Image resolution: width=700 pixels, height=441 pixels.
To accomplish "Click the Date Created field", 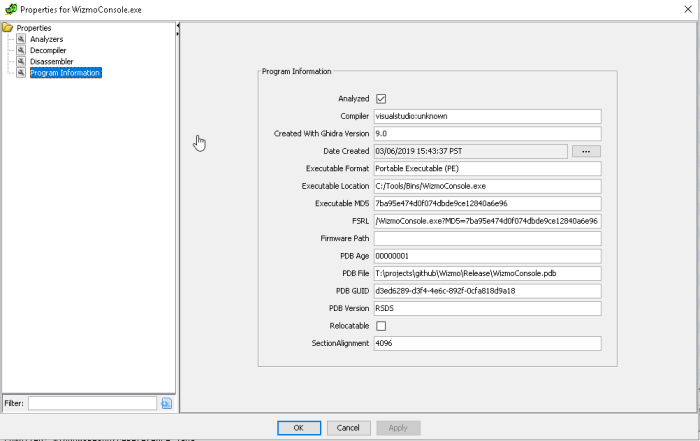I will (x=471, y=151).
